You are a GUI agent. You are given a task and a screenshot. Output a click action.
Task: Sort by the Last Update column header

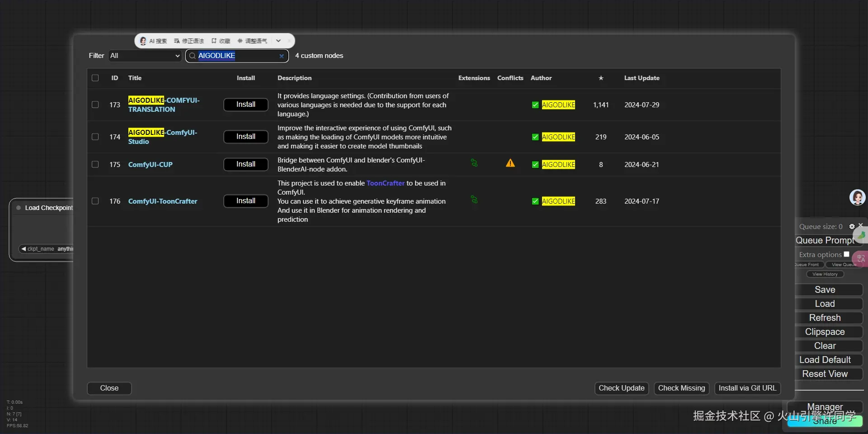pos(642,78)
